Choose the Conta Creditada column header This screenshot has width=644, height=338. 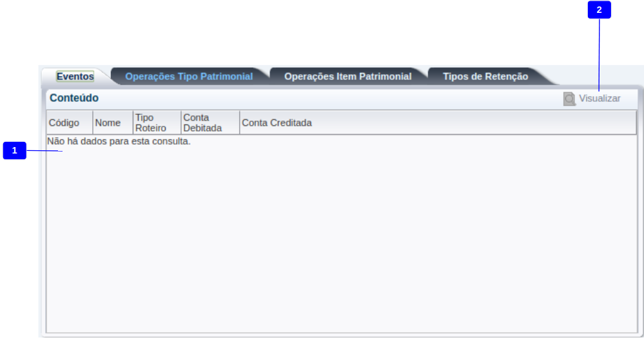click(x=277, y=123)
